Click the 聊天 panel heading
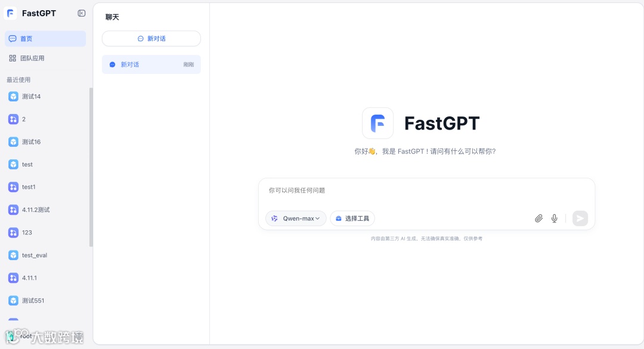The width and height of the screenshot is (644, 349). [112, 17]
